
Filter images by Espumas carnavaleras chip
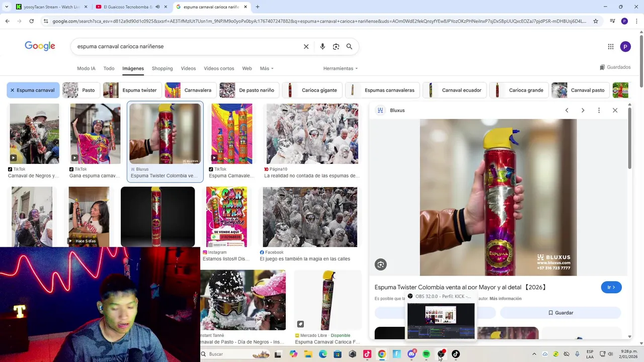[381, 90]
